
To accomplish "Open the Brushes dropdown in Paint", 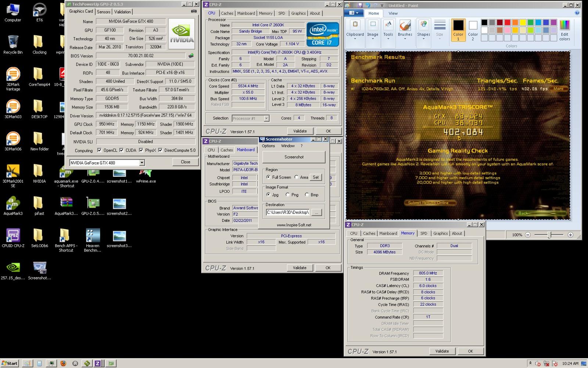I will pos(405,30).
